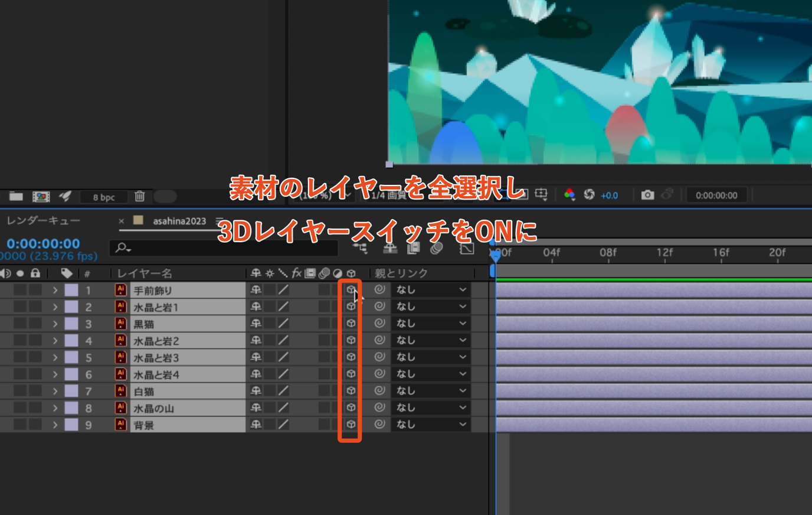Screen dimensions: 812x515
Task: Expand the 白猫 layer properties
Action: (x=55, y=391)
